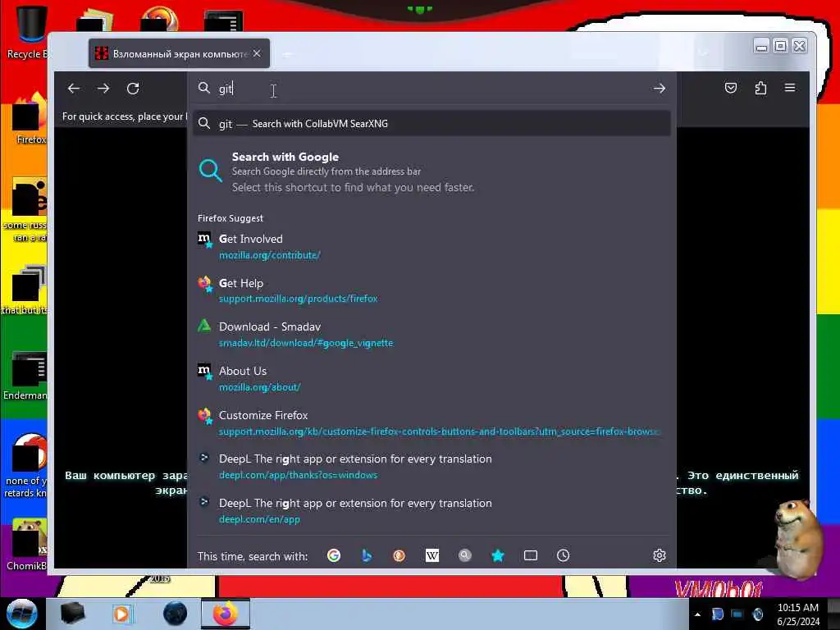The height and width of the screenshot is (630, 840).
Task: Select the ChomikB desktop icon
Action: coord(27,544)
